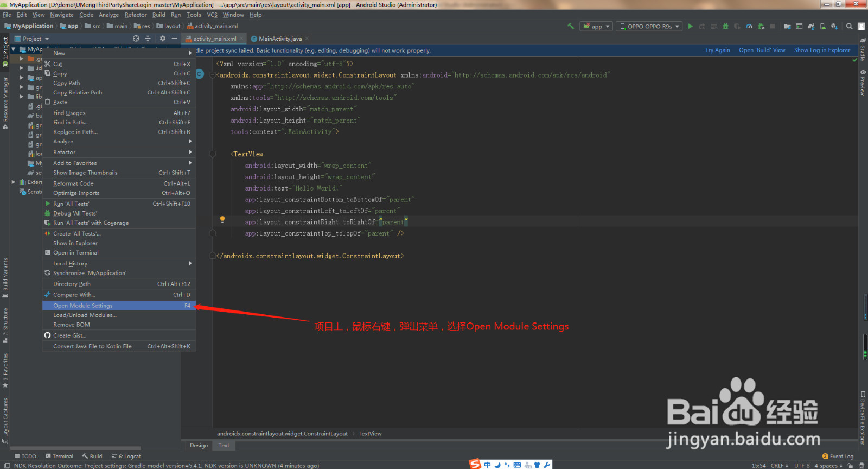
Task: Click the Search Everywhere magnifier icon
Action: (850, 26)
